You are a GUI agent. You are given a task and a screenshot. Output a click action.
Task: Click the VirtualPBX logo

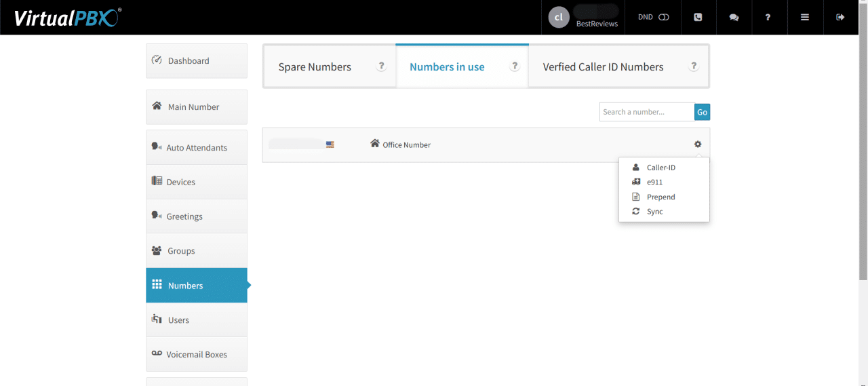click(68, 17)
